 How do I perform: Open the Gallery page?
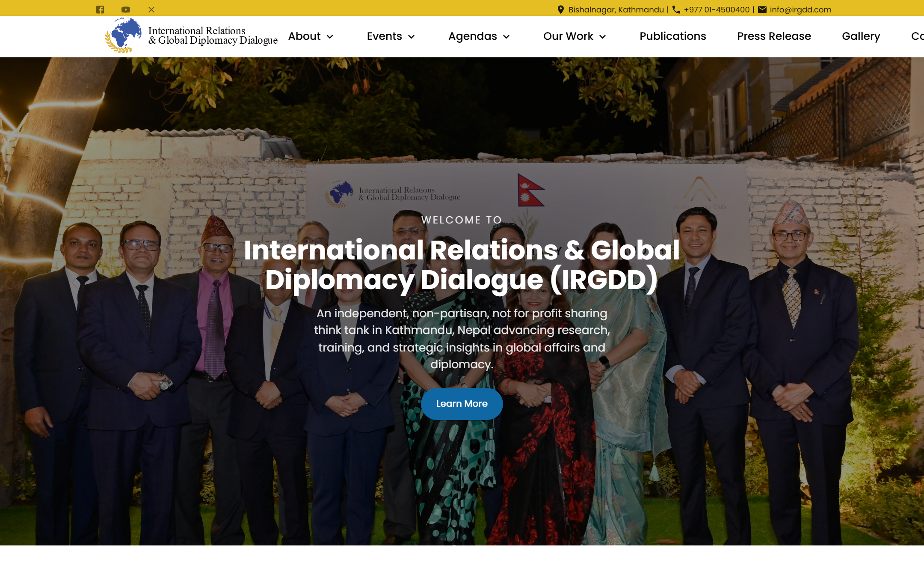tap(861, 36)
